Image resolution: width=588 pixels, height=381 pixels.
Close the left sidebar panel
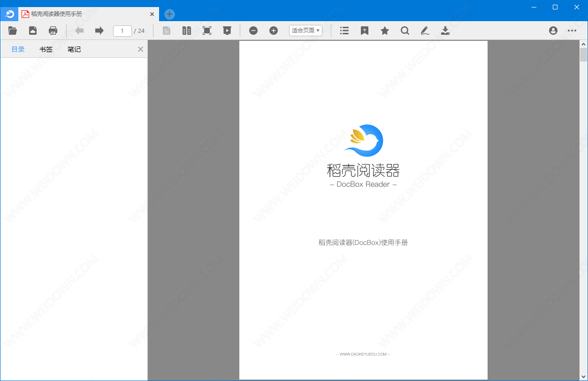coord(140,49)
